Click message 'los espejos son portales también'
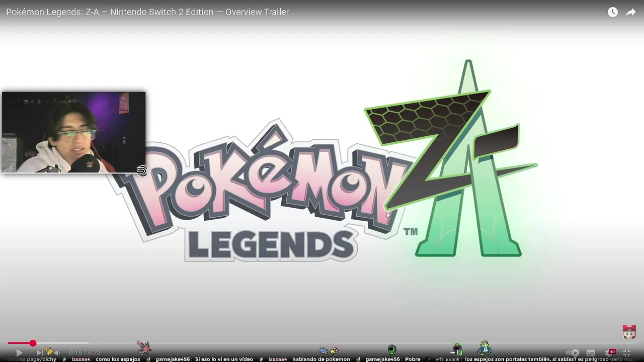The width and height of the screenshot is (644, 362). point(508,359)
